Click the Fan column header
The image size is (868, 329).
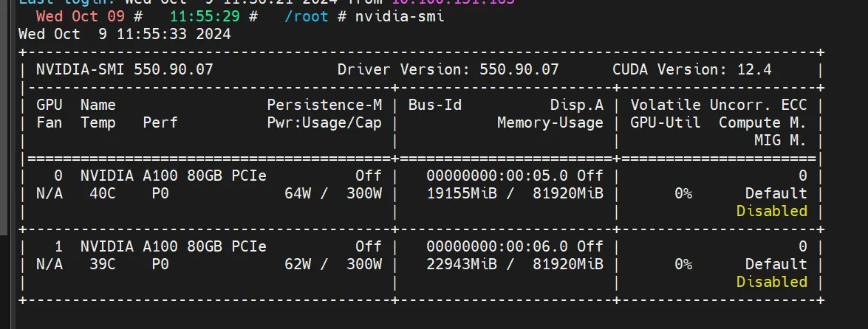[x=49, y=122]
